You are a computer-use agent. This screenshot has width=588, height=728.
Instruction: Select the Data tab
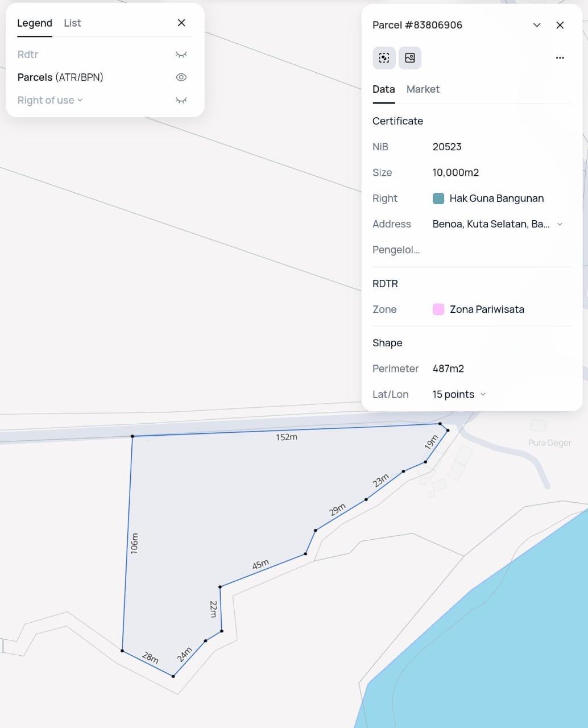pyautogui.click(x=383, y=89)
